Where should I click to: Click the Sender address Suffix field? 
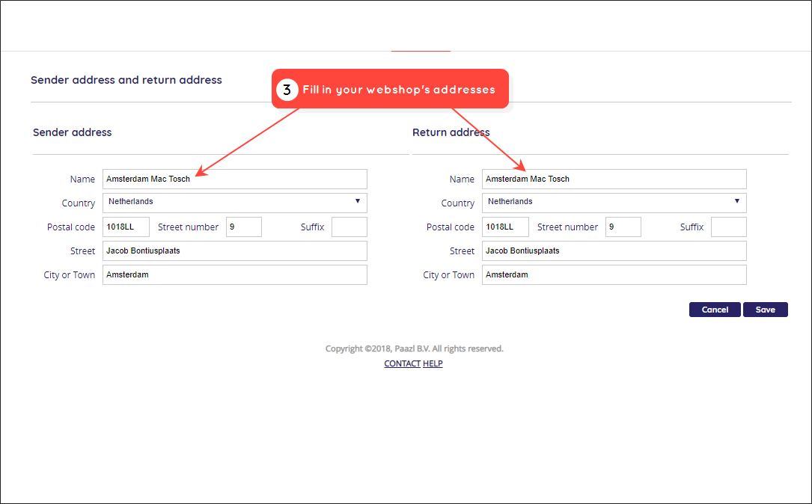click(349, 227)
